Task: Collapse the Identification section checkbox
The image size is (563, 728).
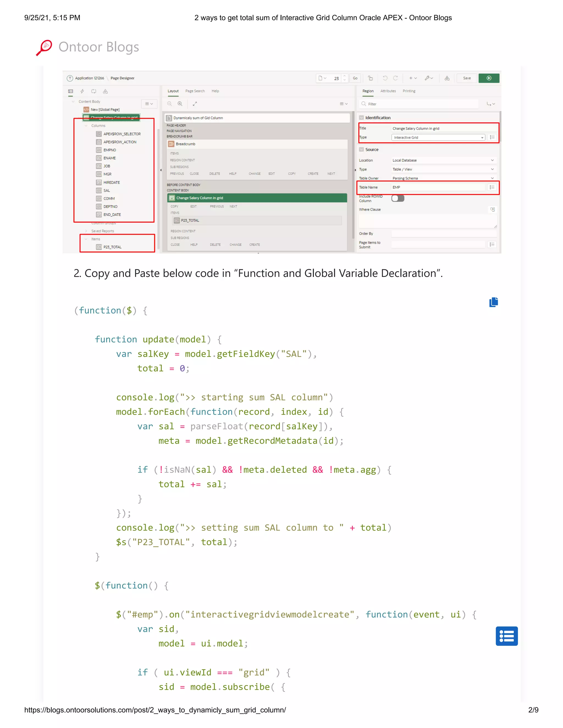Action: tap(361, 118)
